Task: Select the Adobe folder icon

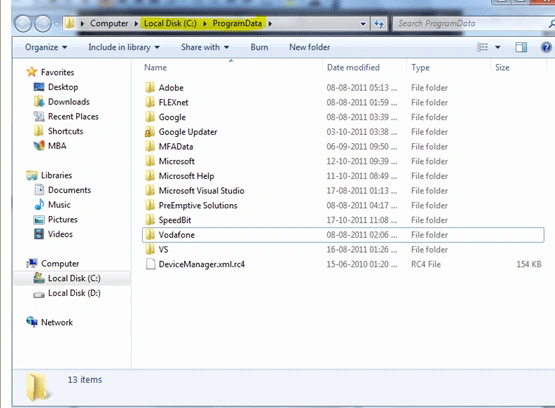Action: coord(150,87)
